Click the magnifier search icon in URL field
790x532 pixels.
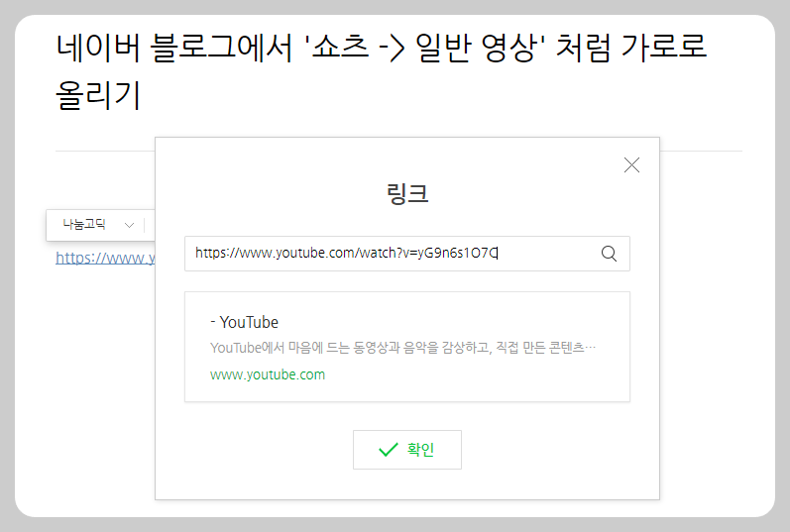[x=610, y=254]
